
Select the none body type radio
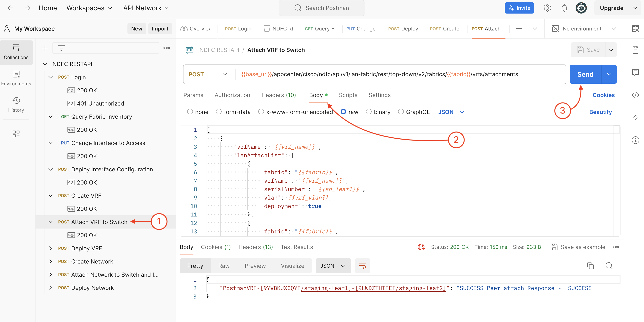(190, 112)
